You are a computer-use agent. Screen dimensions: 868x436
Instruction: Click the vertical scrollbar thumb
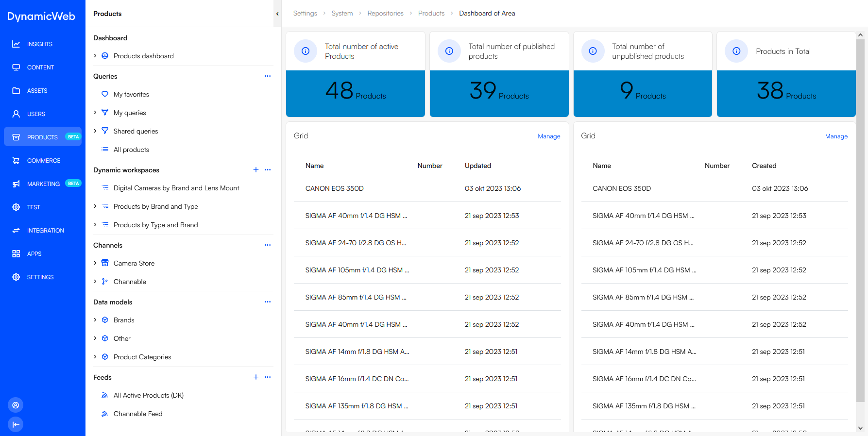tap(860, 221)
